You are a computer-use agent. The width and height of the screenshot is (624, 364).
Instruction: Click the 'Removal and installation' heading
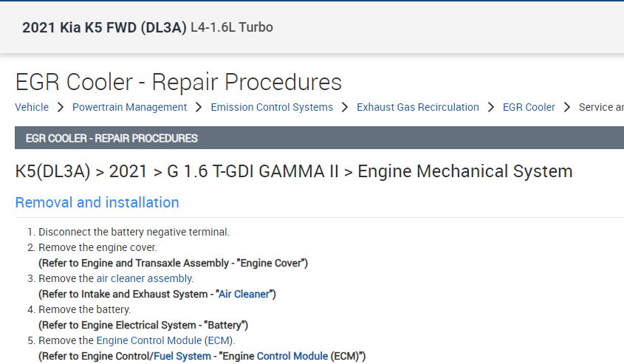click(97, 202)
